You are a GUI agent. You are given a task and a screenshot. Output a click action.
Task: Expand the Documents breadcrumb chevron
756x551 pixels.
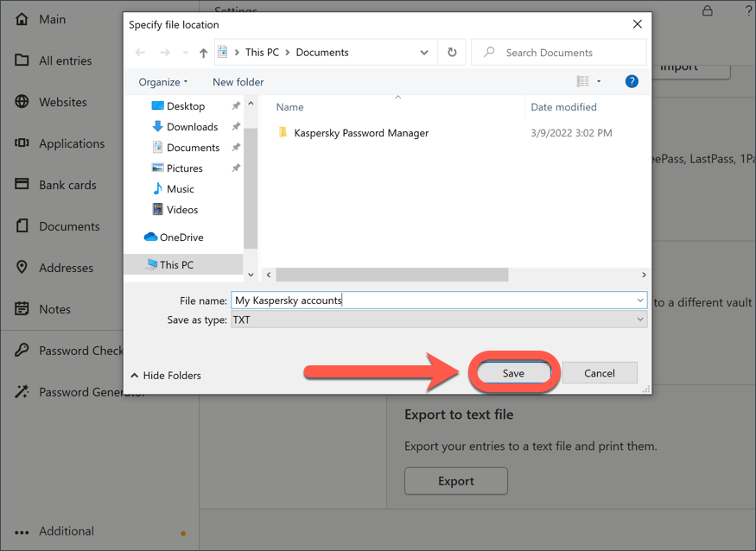[x=288, y=53]
